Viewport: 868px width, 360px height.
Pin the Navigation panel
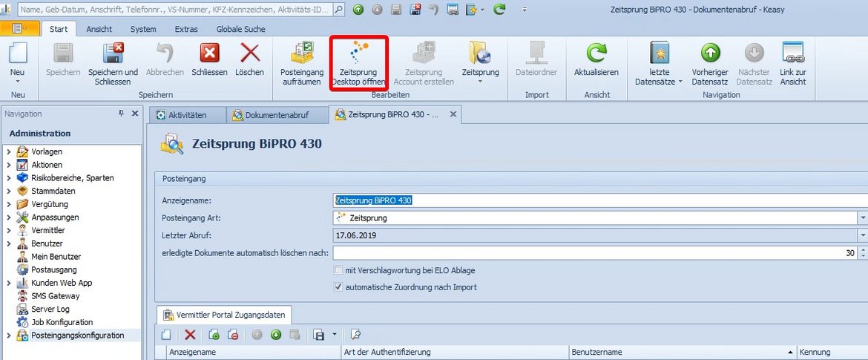(121, 114)
